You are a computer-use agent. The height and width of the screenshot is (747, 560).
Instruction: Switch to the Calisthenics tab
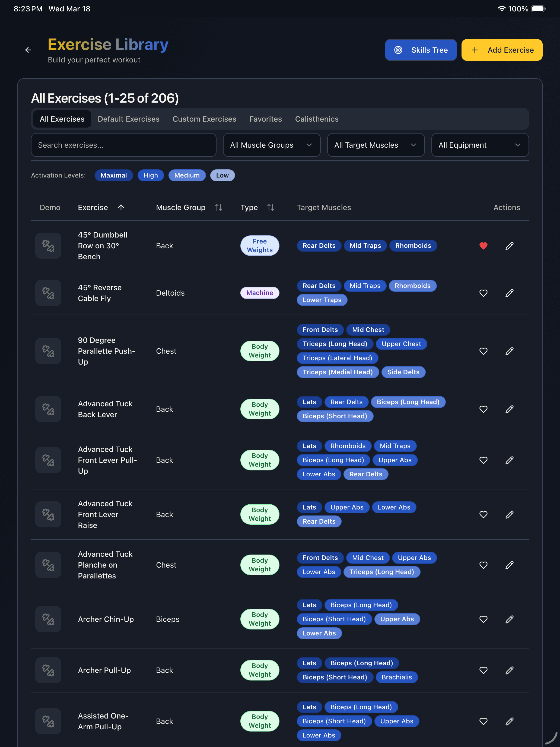[316, 119]
